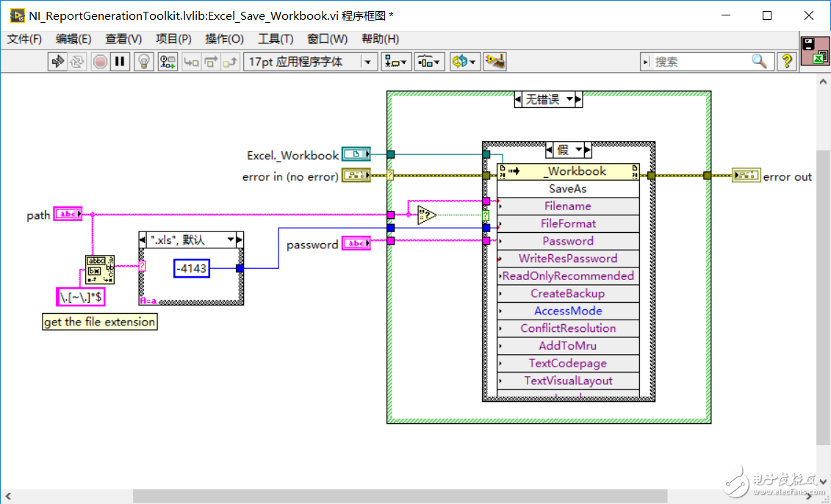This screenshot has width=831, height=504.
Task: Click the regex string constant \.[~\.]*$
Action: point(81,297)
